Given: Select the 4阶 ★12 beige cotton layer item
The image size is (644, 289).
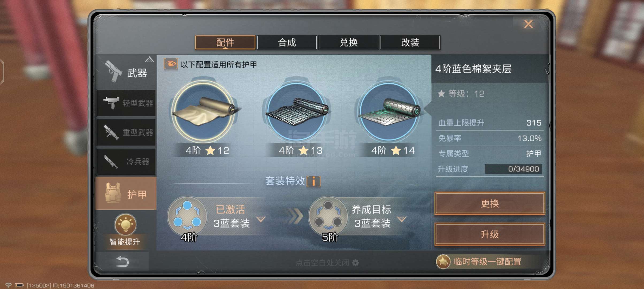Looking at the screenshot, I should 204,112.
